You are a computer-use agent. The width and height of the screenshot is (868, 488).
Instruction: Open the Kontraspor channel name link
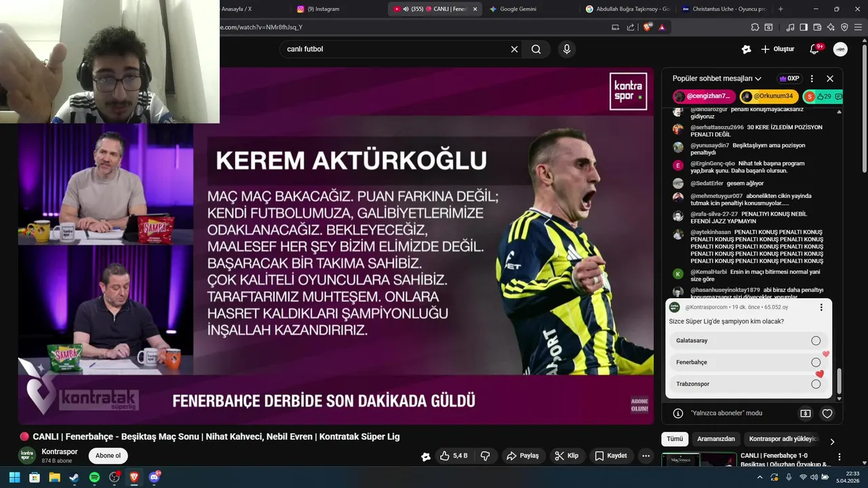[60, 451]
